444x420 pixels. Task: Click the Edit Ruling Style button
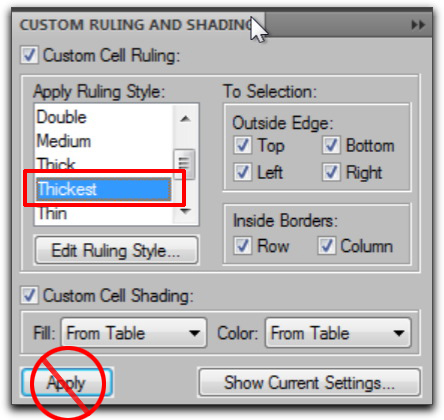click(116, 250)
